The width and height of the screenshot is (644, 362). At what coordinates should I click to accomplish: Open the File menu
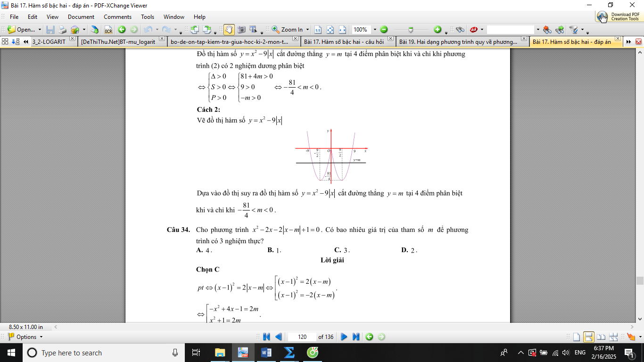14,17
